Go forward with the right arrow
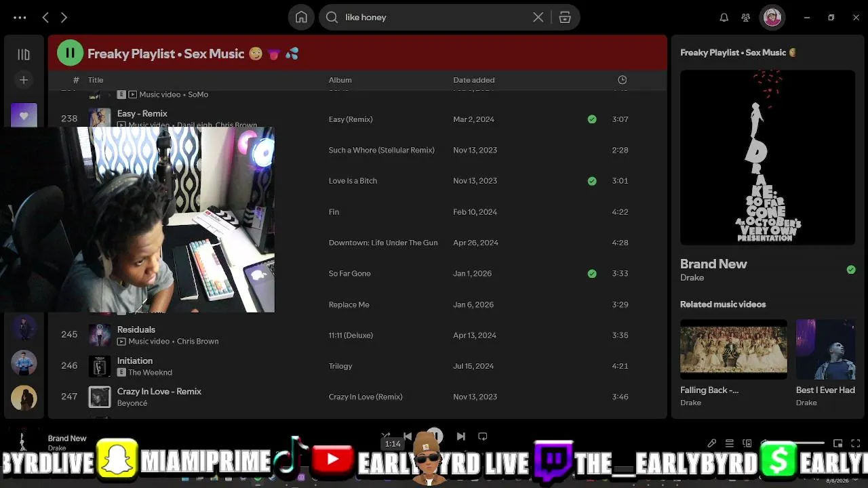Screen dimensions: 868x488 (x=64, y=18)
